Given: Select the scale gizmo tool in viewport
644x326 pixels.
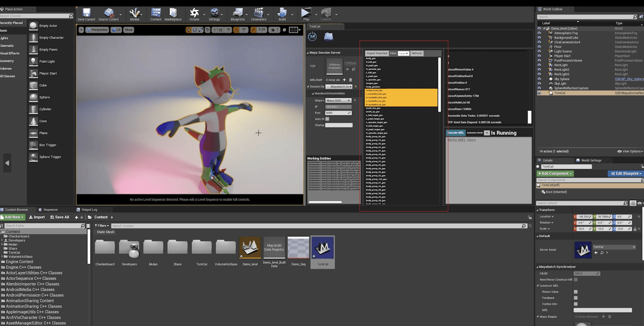Looking at the screenshot, I should pyautogui.click(x=201, y=30).
